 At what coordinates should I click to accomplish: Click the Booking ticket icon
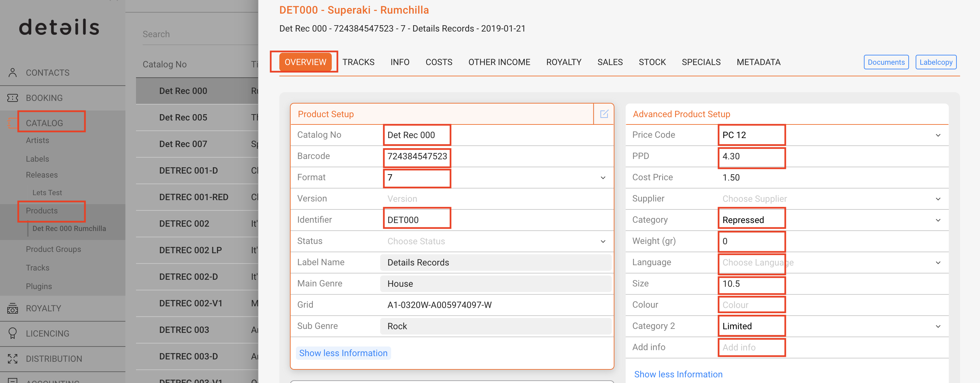(13, 98)
